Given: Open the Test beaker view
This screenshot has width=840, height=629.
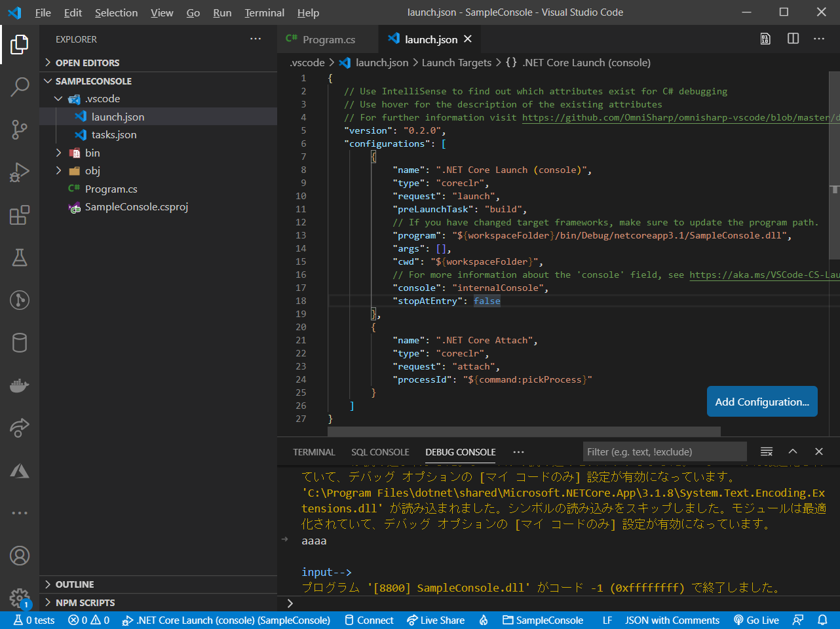Looking at the screenshot, I should tap(20, 257).
